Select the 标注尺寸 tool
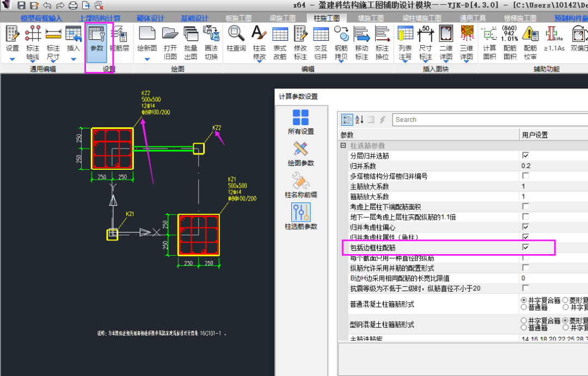 [x=53, y=43]
